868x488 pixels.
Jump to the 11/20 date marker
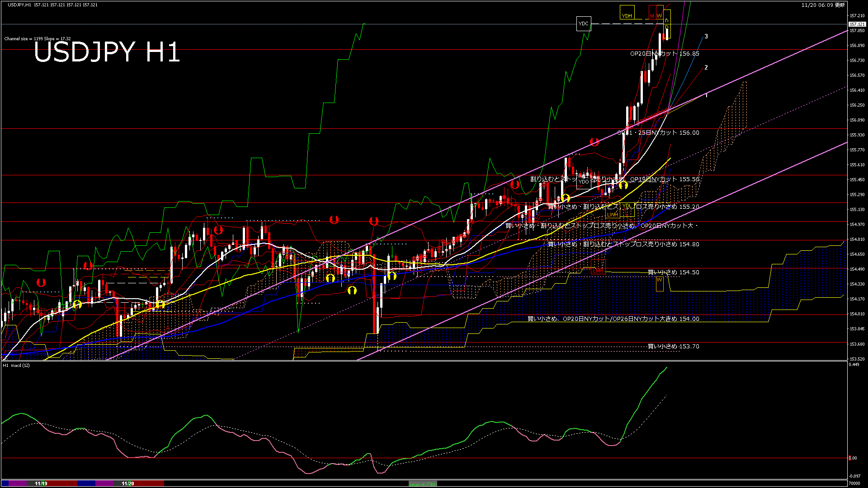pyautogui.click(x=128, y=483)
